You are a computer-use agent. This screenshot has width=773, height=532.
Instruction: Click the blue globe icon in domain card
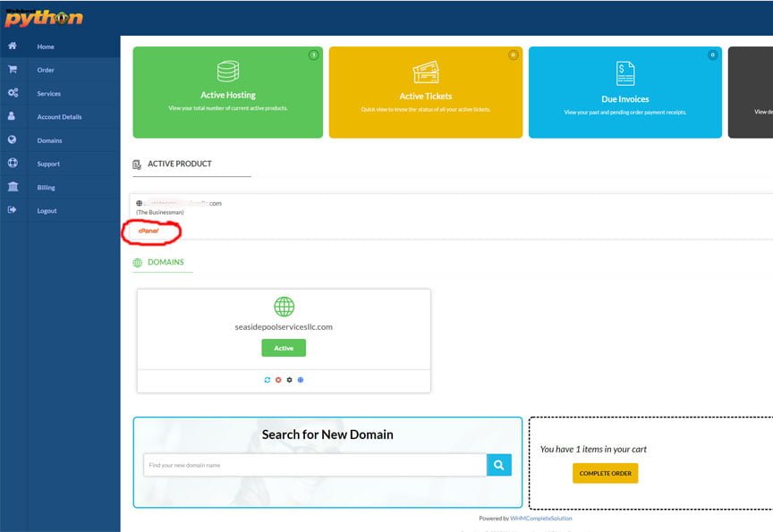pos(301,380)
